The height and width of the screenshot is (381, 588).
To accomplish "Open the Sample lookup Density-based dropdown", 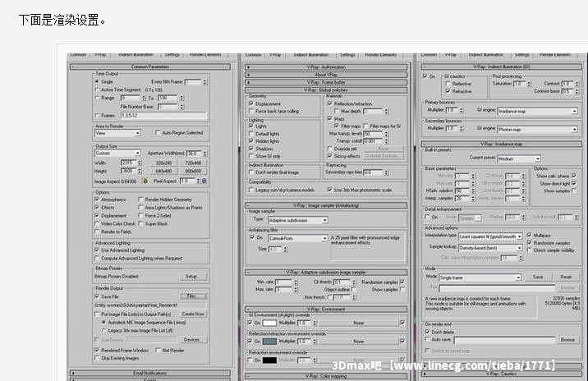I will tap(490, 248).
